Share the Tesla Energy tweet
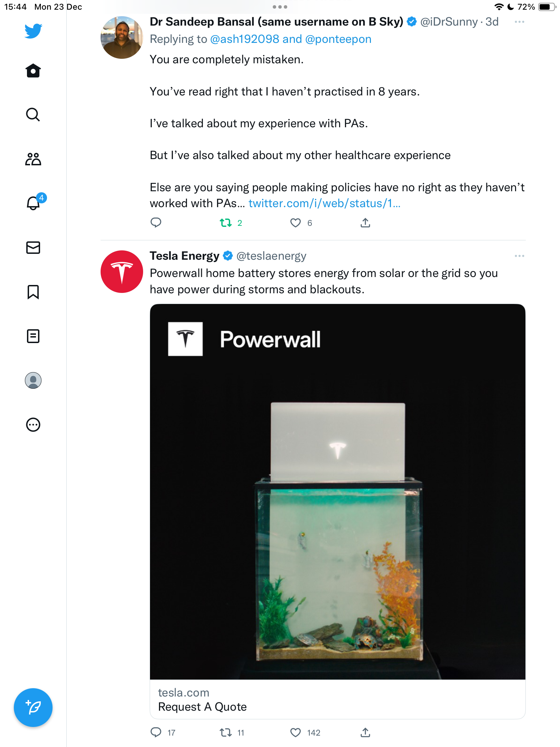Image resolution: width=560 pixels, height=747 pixels. (365, 732)
